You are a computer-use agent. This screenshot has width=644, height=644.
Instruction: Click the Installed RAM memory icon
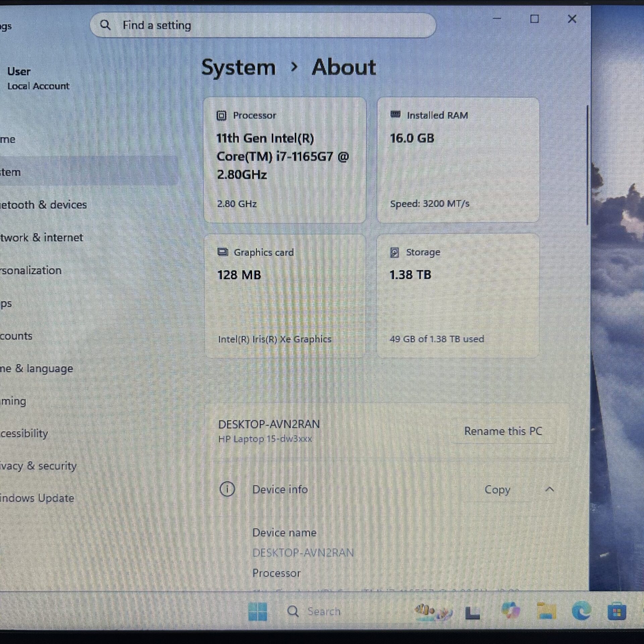pyautogui.click(x=395, y=115)
